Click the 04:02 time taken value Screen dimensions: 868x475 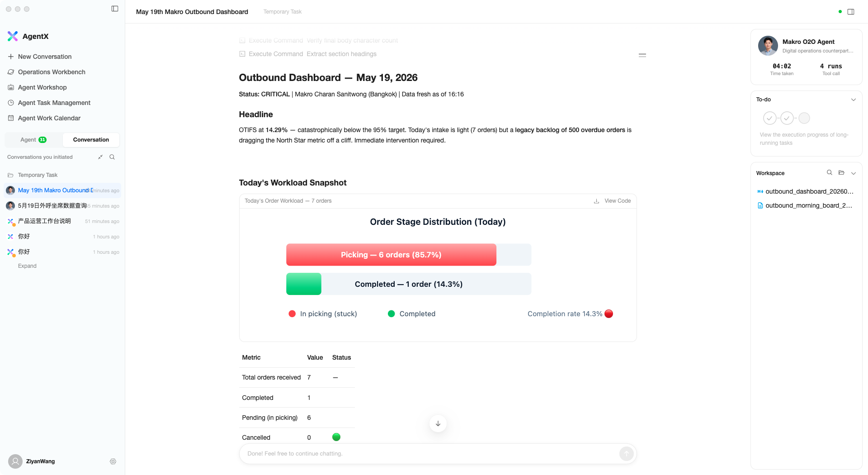[x=782, y=66]
